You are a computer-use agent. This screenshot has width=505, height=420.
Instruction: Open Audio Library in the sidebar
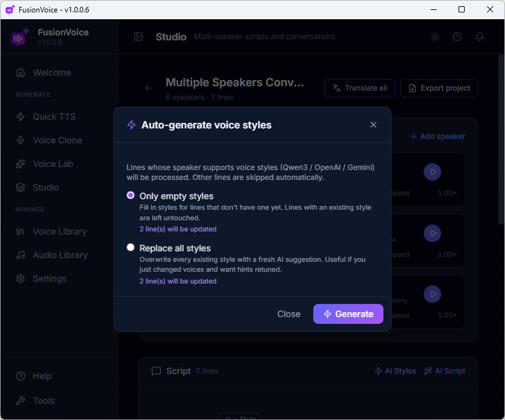pyautogui.click(x=60, y=255)
